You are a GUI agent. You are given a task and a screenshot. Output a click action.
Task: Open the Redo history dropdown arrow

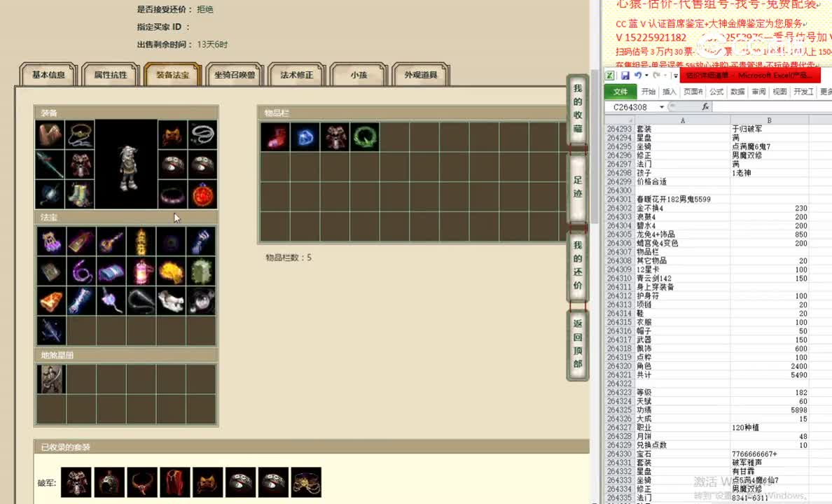click(665, 76)
